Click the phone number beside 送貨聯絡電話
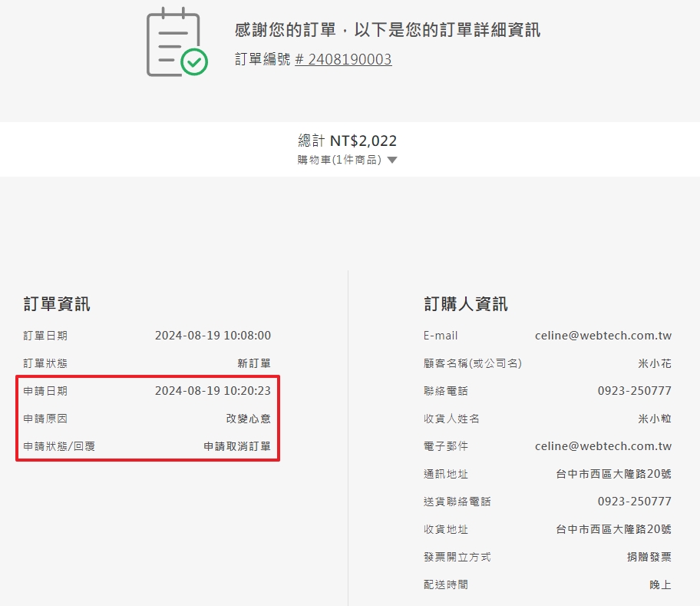 click(x=634, y=502)
